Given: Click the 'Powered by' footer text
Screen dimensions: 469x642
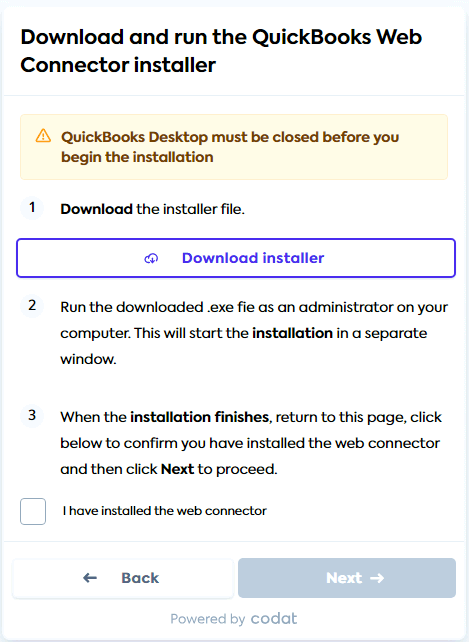Looking at the screenshot, I should click(x=208, y=619).
